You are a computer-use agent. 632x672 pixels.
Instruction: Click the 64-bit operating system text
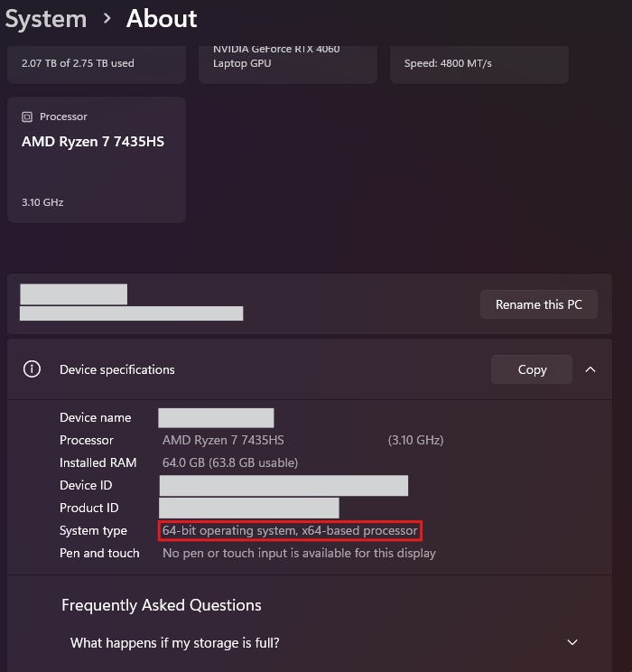290,530
